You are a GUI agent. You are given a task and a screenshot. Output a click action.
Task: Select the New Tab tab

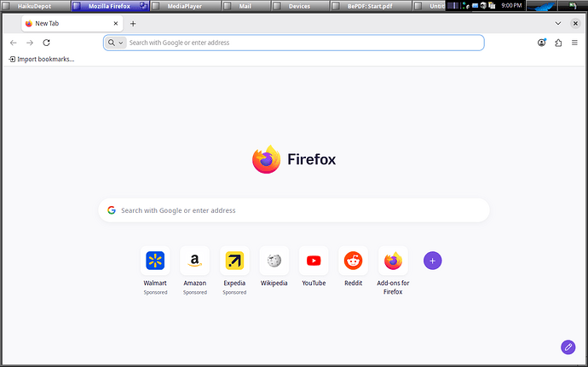pos(72,24)
